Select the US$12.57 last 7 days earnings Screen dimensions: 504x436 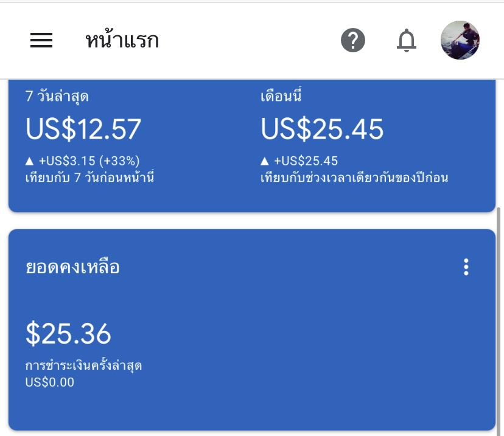[x=83, y=129]
